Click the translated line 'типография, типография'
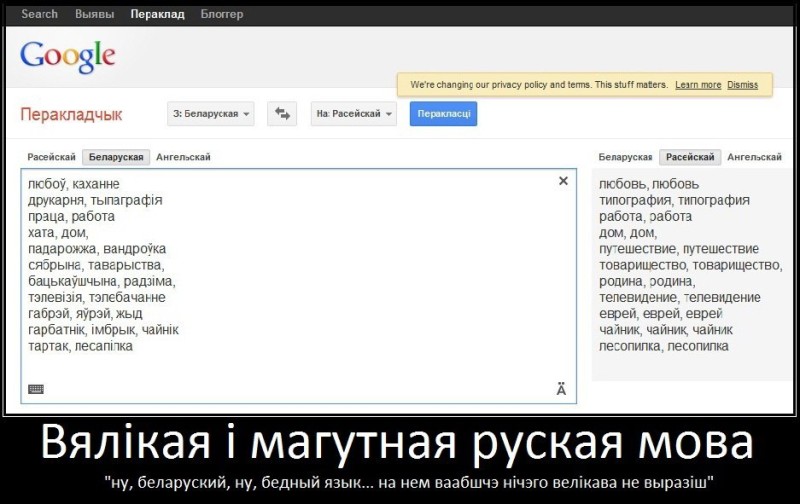The width and height of the screenshot is (800, 504). coord(674,200)
